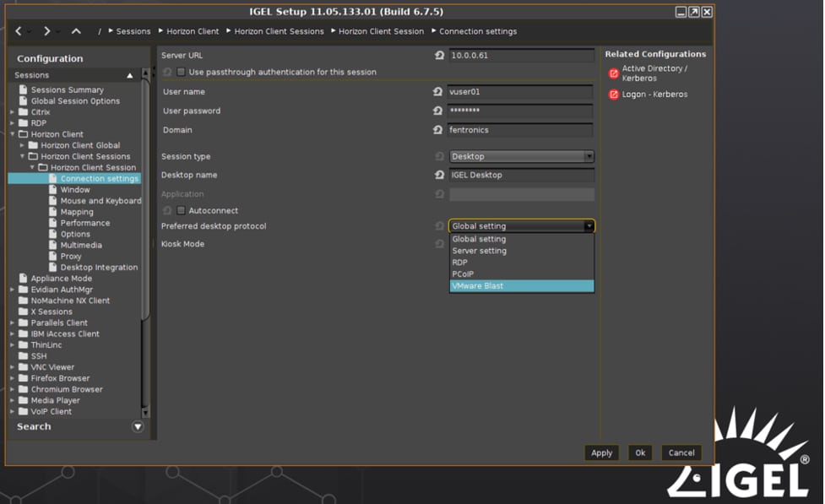Choose PCoIP in protocol list
This screenshot has height=504, width=825.
pos(521,274)
